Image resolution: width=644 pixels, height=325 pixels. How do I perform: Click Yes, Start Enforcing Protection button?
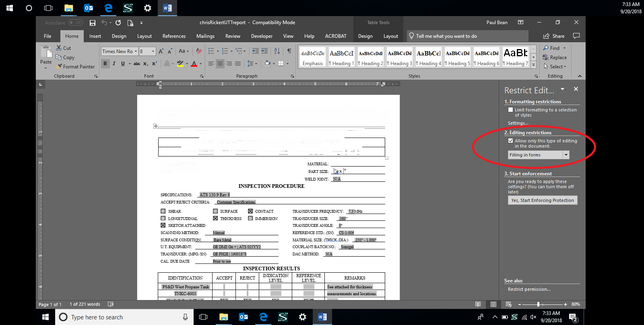(x=543, y=200)
